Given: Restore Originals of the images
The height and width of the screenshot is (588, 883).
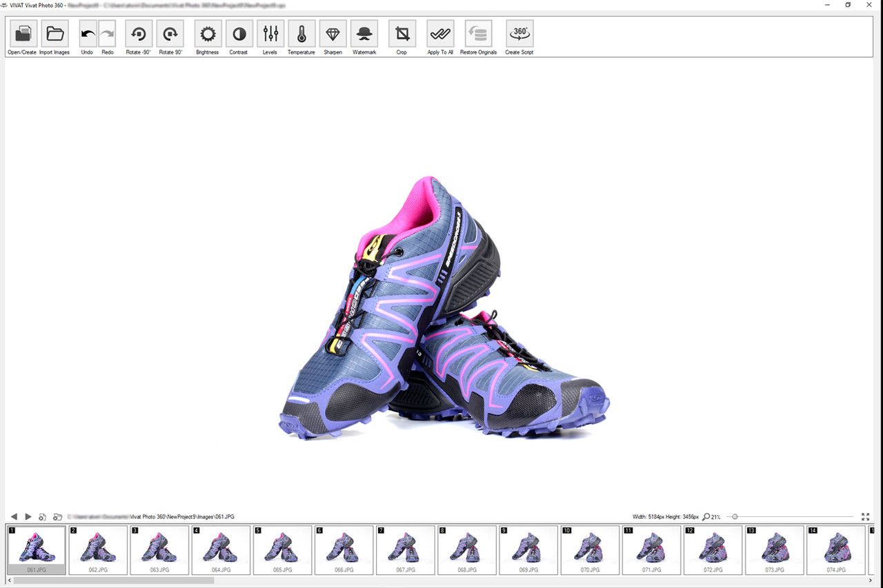Looking at the screenshot, I should 478,34.
